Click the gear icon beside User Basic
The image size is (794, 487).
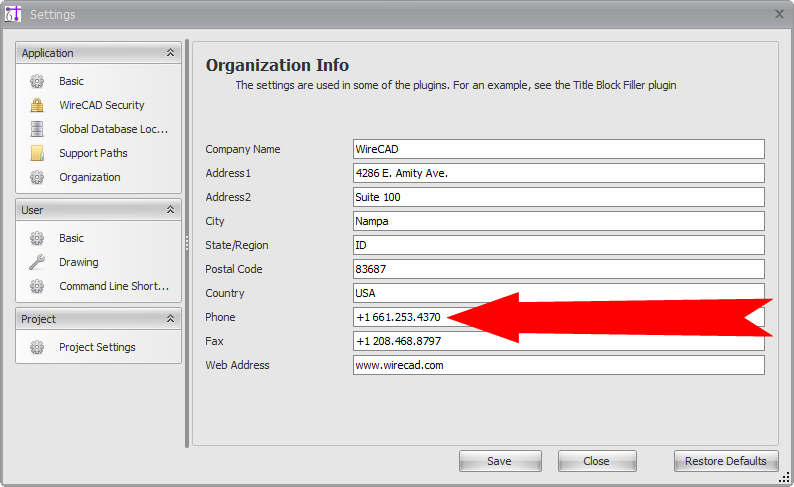pyautogui.click(x=37, y=238)
